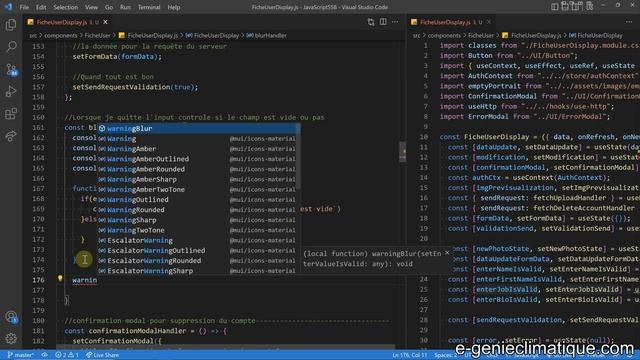Image resolution: width=640 pixels, height=360 pixels.
Task: Open the File menu
Action: (x=24, y=7)
